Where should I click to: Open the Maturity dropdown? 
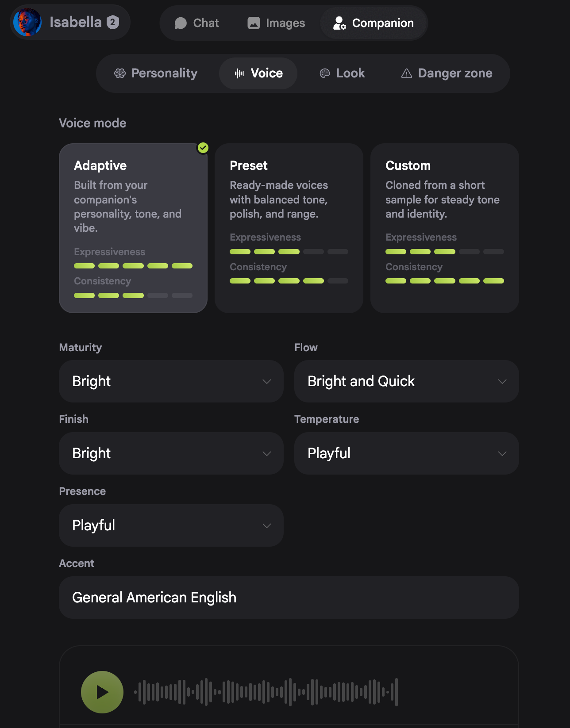[171, 381]
